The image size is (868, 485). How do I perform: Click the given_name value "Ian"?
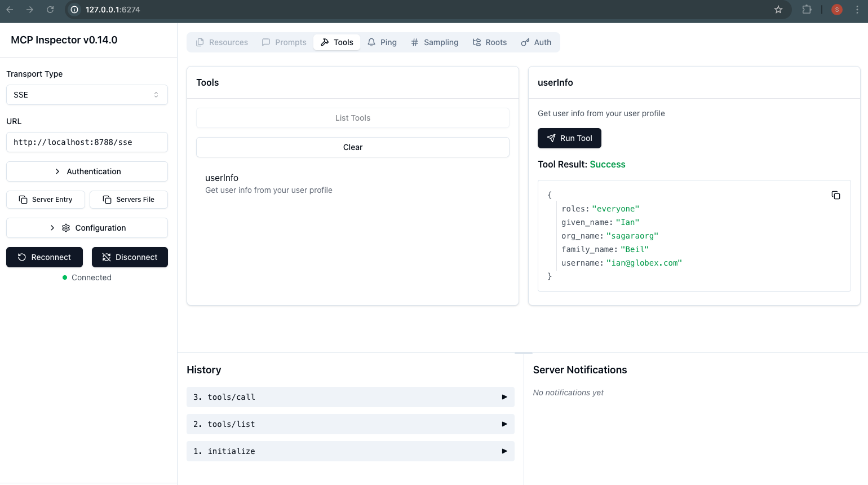628,222
